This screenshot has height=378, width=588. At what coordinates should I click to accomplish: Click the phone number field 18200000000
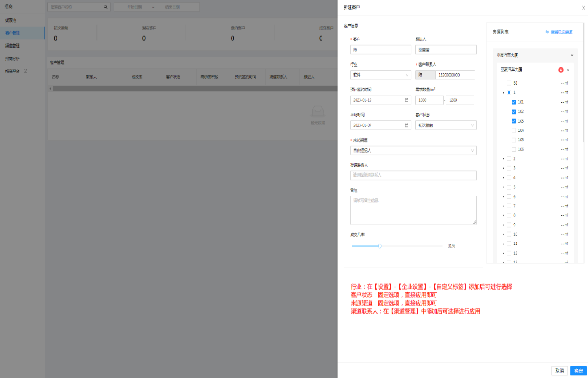point(455,75)
